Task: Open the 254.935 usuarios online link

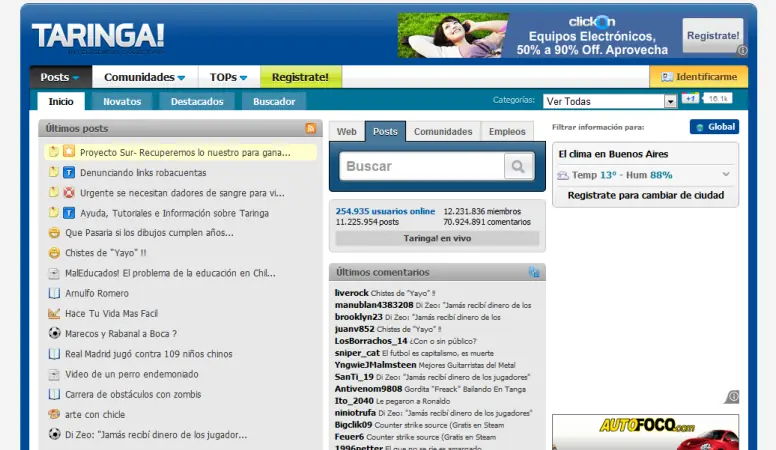Action: [385, 211]
